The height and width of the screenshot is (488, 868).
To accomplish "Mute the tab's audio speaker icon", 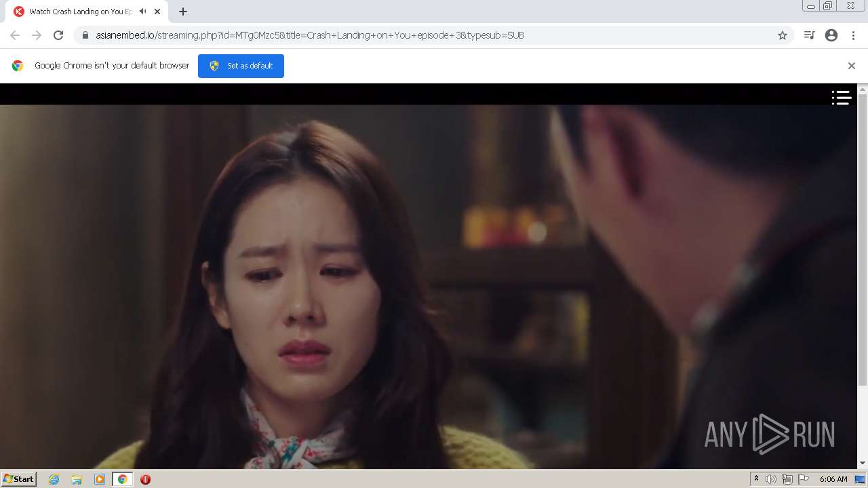I will (142, 12).
